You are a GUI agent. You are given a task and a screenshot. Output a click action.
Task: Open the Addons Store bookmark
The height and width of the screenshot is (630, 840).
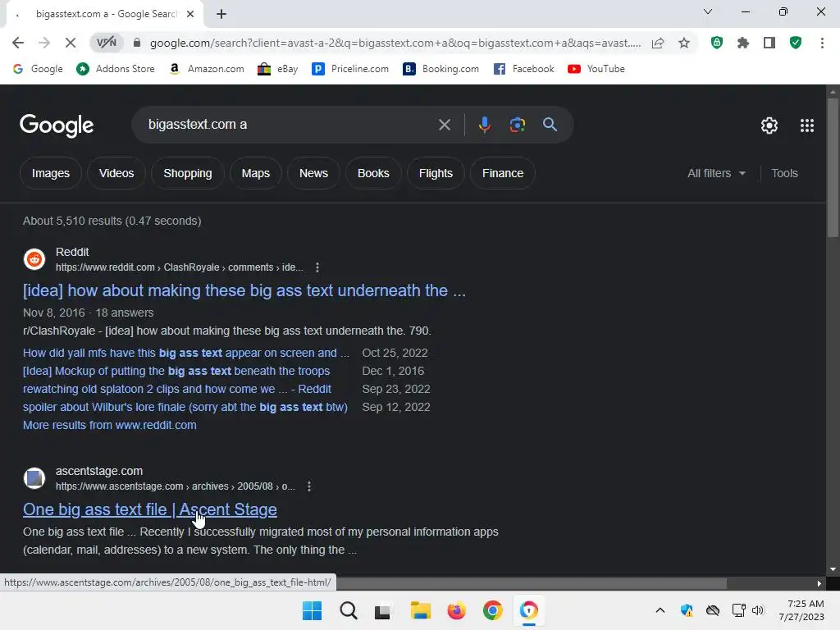coord(115,69)
